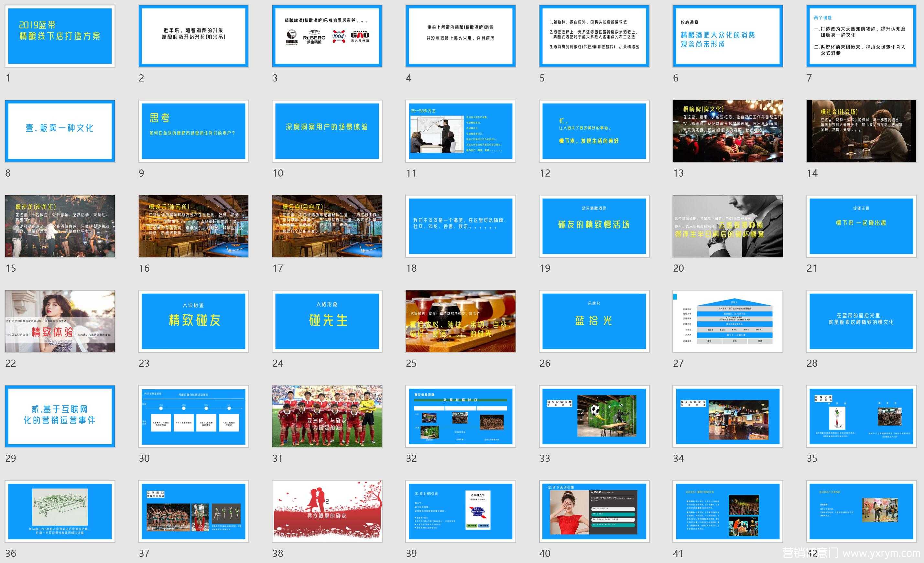Click slide 26 '蓝拾光'
The image size is (924, 563).
click(594, 321)
